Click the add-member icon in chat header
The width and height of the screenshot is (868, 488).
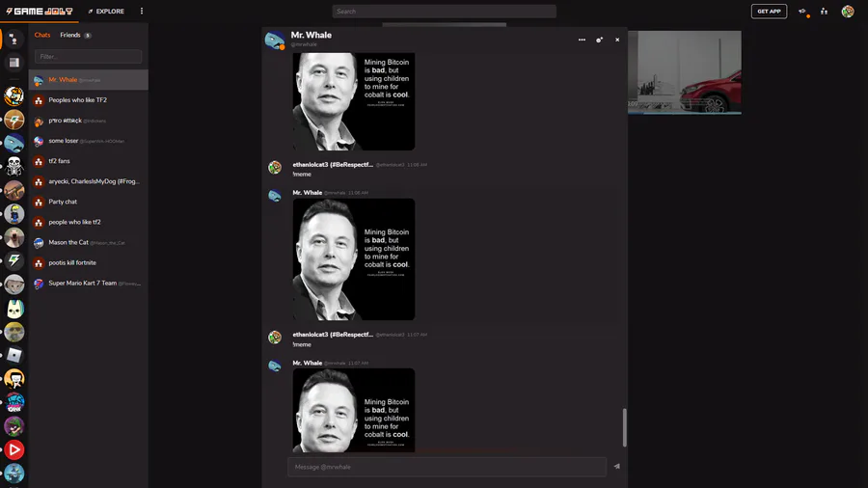coord(600,40)
